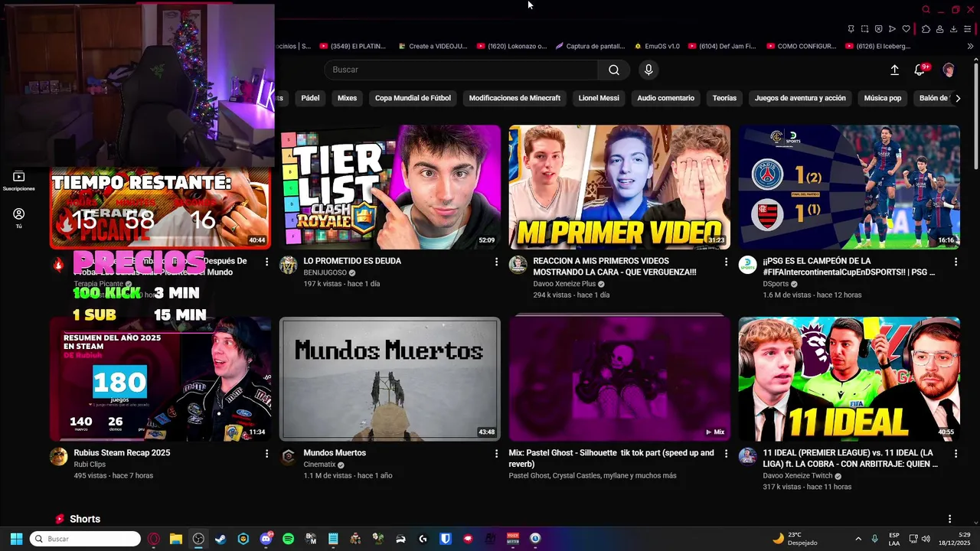Open COMO CONFIGUR... bookmark
Screen dimensions: 980x551
pyautogui.click(x=802, y=46)
